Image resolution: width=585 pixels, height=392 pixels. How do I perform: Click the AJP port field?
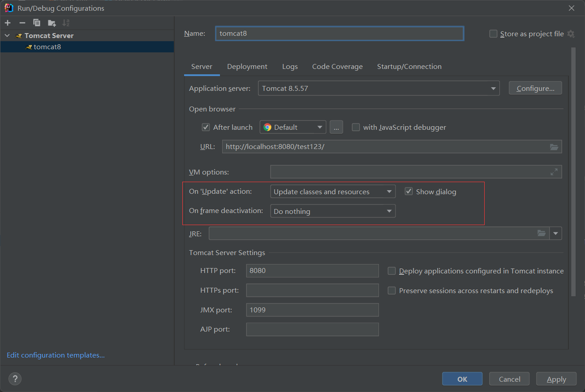point(312,329)
